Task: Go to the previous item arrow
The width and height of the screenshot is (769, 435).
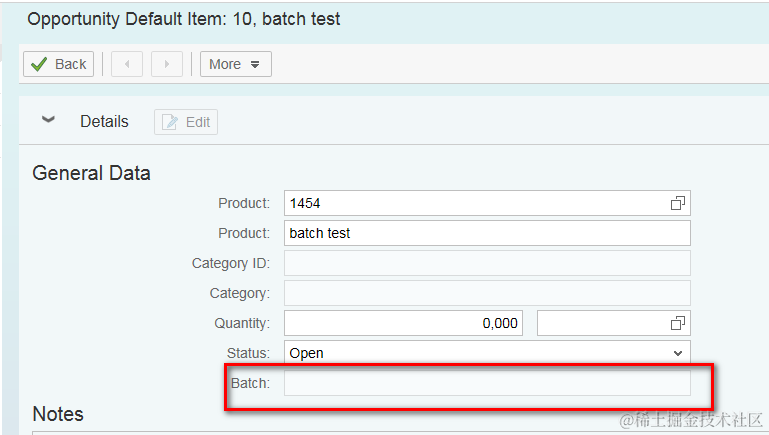Action: click(127, 64)
